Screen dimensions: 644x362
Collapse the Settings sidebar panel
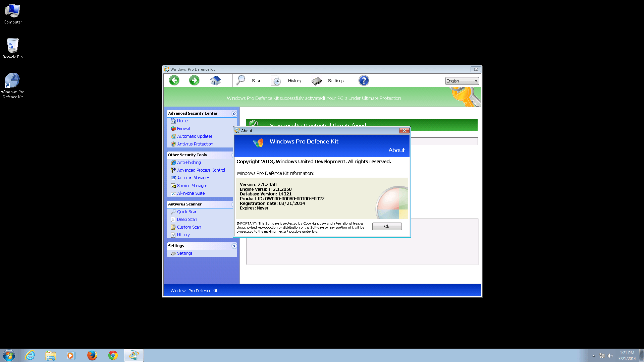pyautogui.click(x=234, y=246)
